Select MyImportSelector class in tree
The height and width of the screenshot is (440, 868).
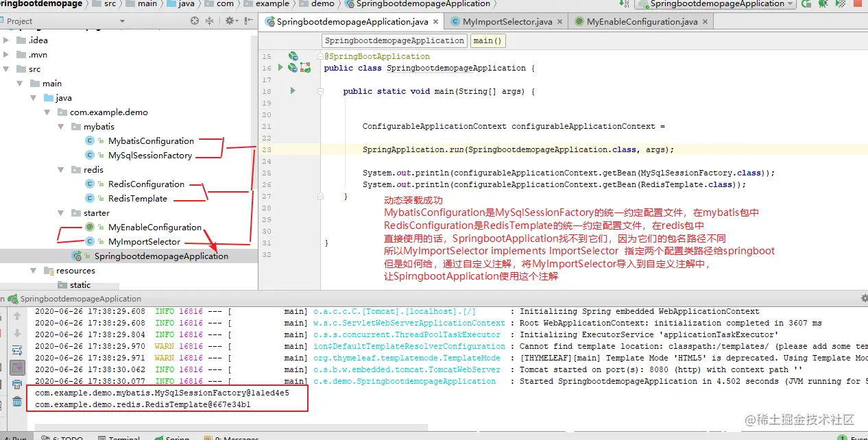144,242
